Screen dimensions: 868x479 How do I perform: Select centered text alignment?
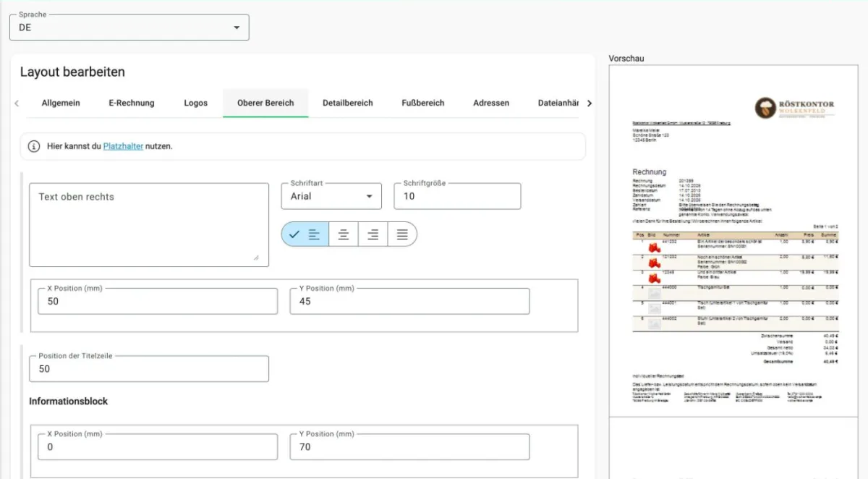(x=344, y=234)
